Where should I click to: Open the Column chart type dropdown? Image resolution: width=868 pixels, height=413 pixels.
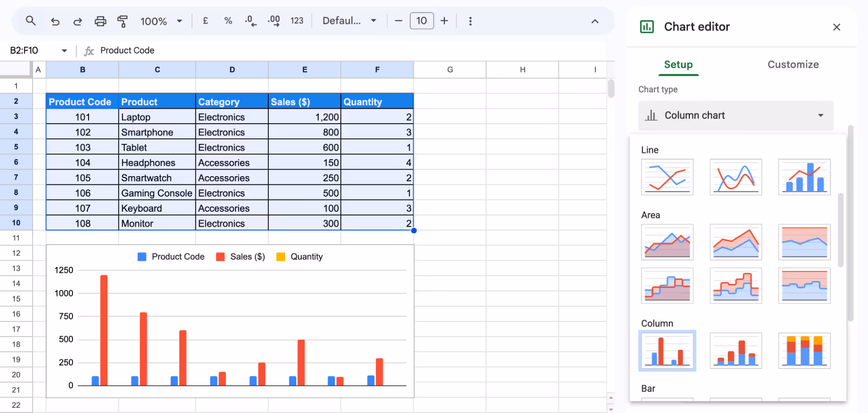[735, 115]
